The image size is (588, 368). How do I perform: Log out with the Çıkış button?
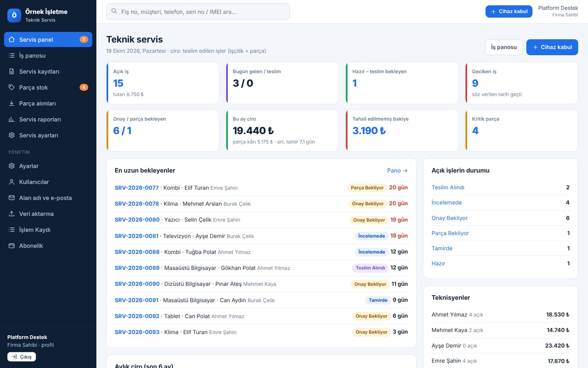coord(22,357)
